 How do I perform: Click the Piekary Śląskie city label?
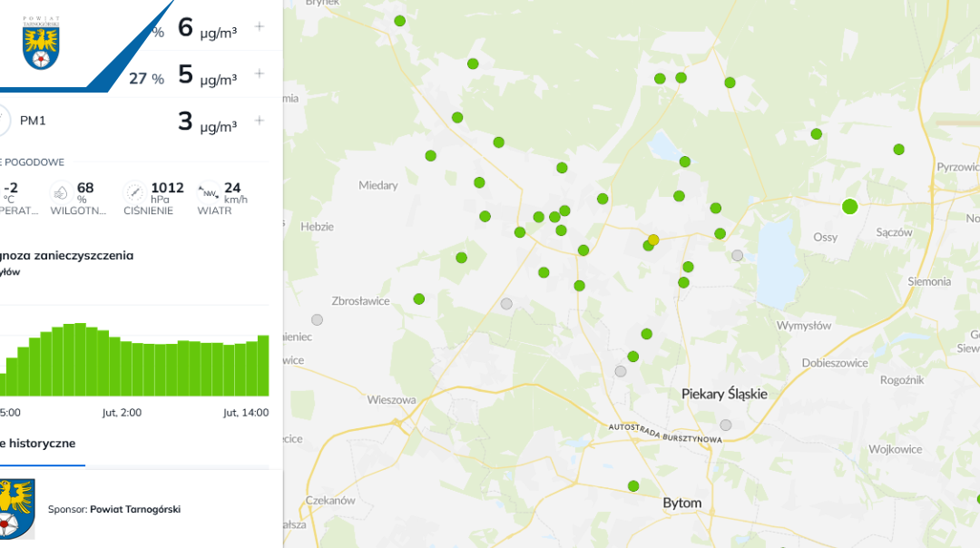724,394
